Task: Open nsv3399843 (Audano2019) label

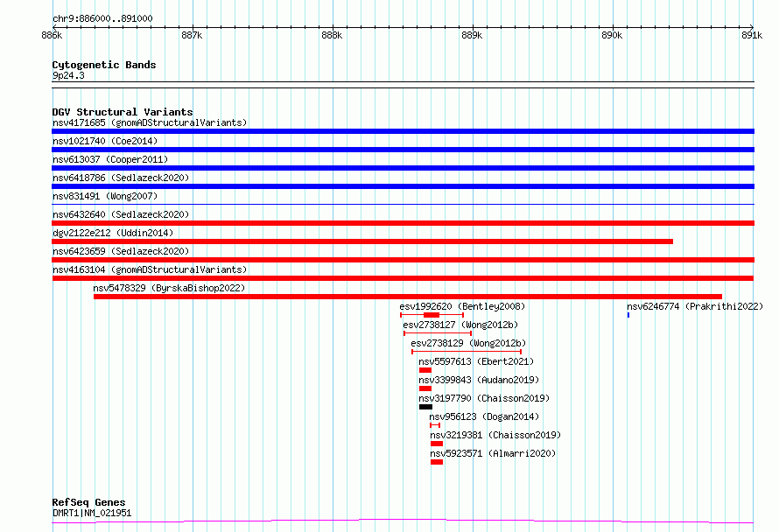Action: click(479, 380)
